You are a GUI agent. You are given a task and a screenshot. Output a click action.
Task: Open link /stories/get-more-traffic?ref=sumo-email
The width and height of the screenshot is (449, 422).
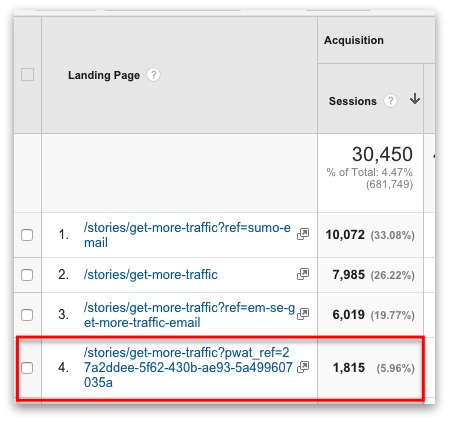coord(187,235)
